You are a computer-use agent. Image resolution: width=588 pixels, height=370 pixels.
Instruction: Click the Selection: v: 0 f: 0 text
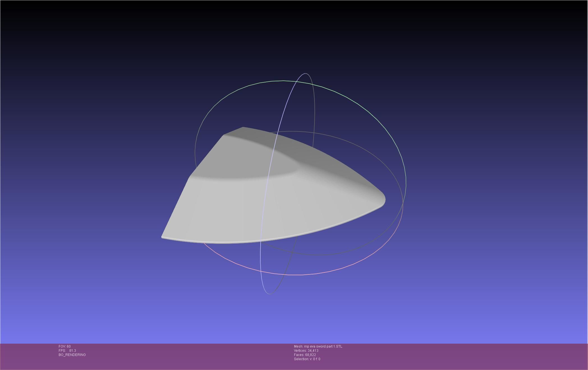[307, 359]
